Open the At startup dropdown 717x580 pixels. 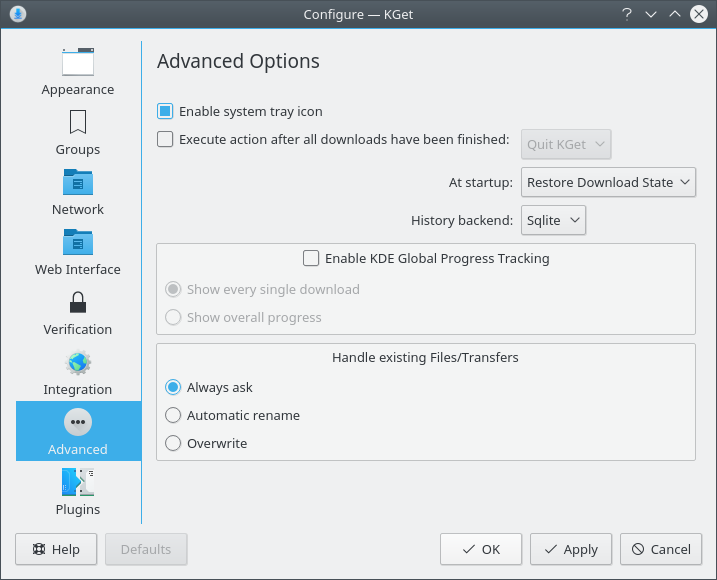608,183
